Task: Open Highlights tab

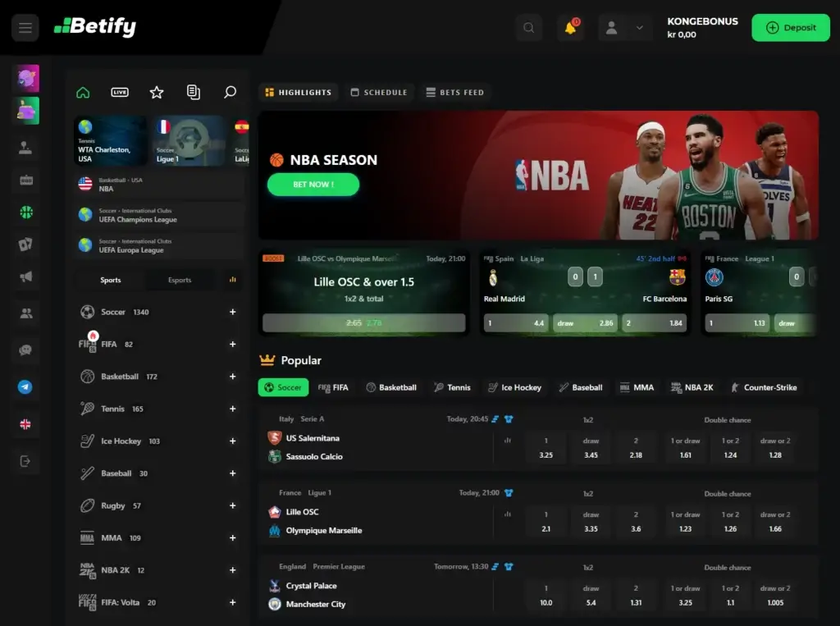Action: point(299,92)
